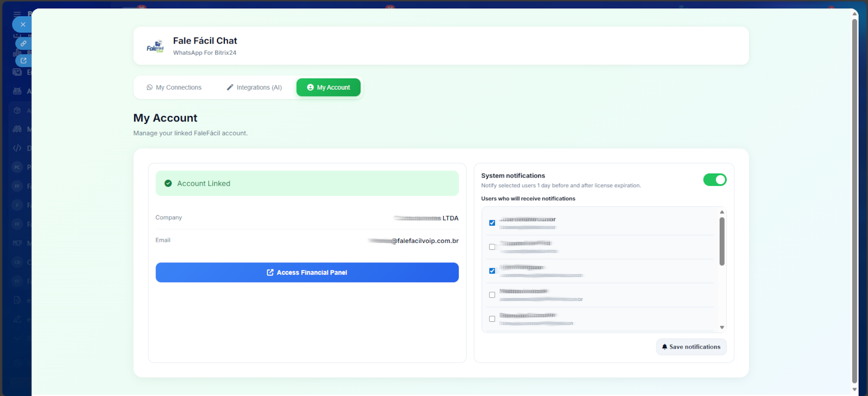Click the bell icon on Save notifications
This screenshot has height=396, width=868.
(x=664, y=347)
